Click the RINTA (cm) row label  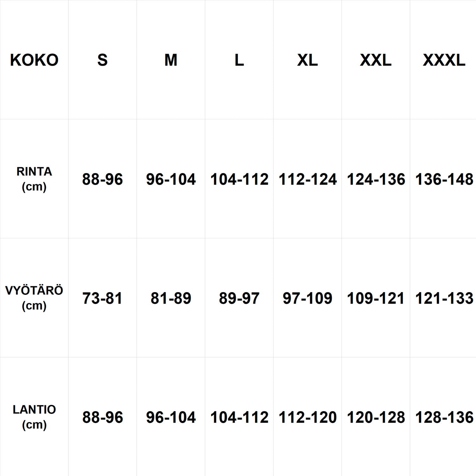click(34, 179)
